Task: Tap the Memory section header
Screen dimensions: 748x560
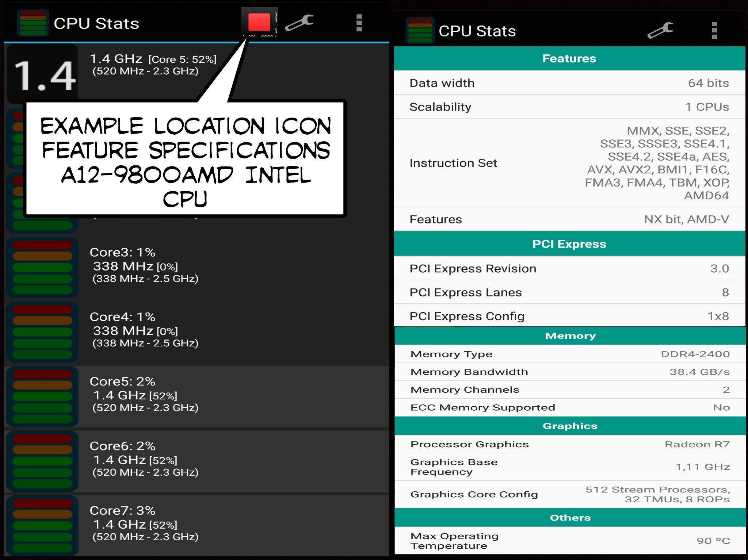Action: [x=570, y=336]
